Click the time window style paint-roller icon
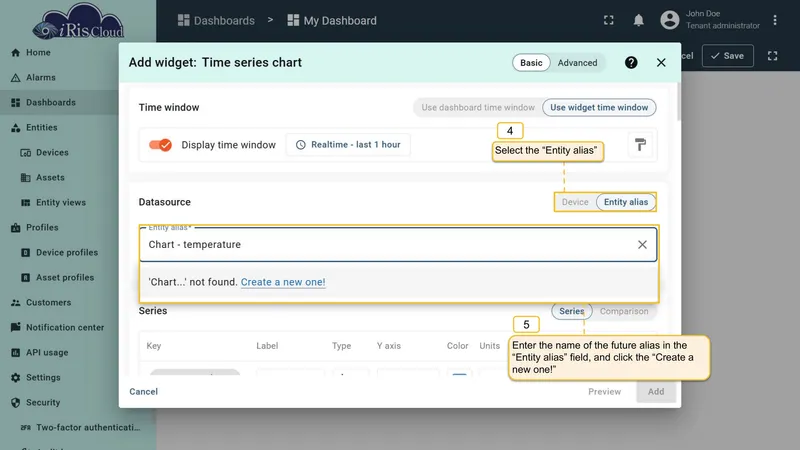Viewport: 800px width, 450px height. (640, 145)
